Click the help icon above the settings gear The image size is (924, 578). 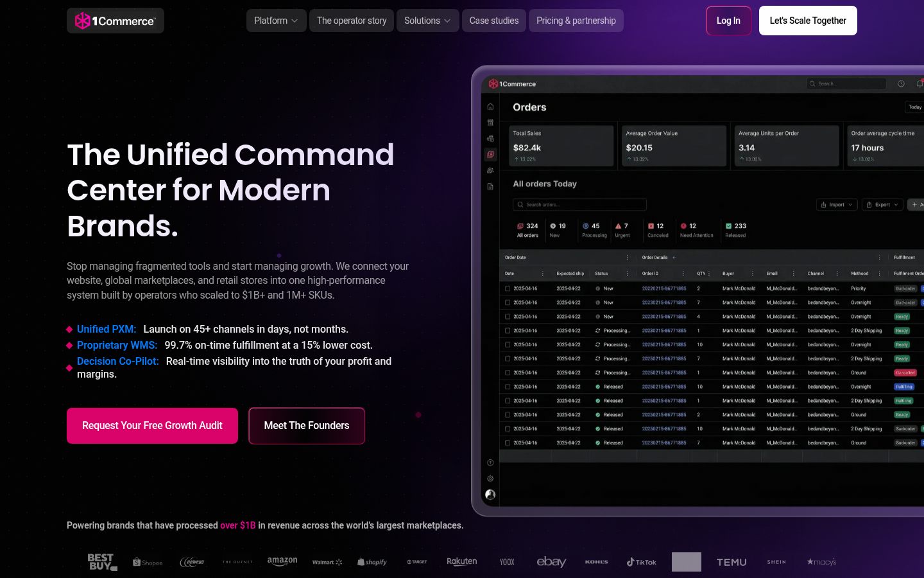coord(490,462)
